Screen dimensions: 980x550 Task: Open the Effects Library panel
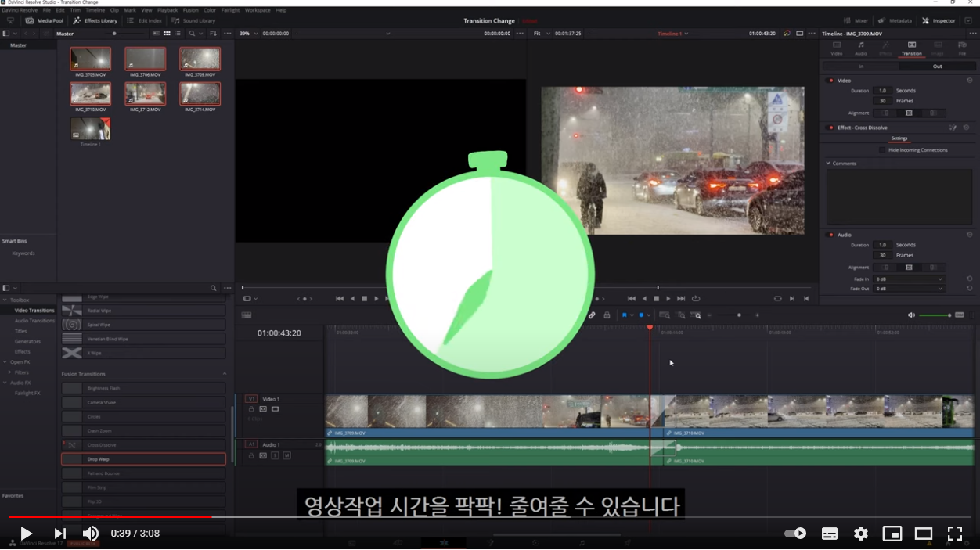95,21
